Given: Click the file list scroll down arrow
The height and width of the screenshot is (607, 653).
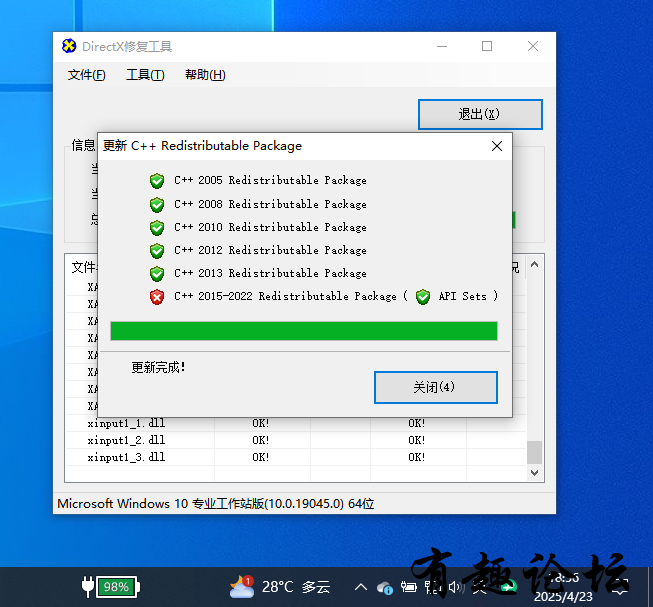Looking at the screenshot, I should coord(535,473).
